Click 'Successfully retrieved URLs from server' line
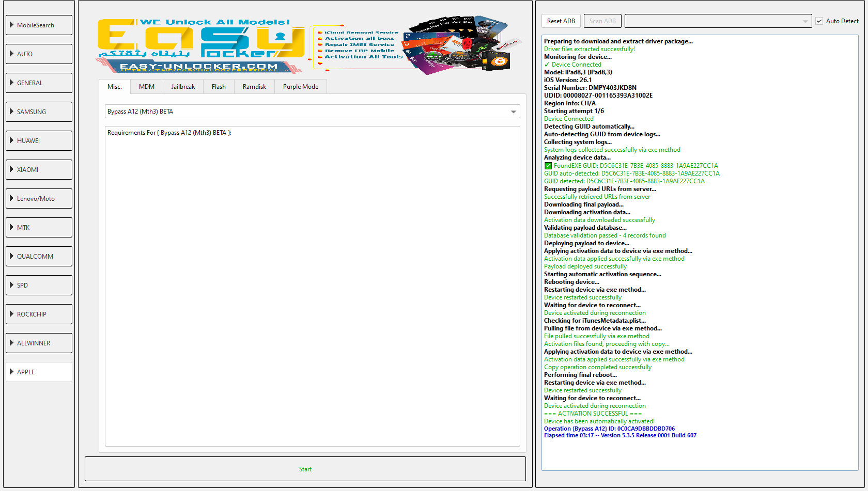This screenshot has width=868, height=491. [x=597, y=197]
